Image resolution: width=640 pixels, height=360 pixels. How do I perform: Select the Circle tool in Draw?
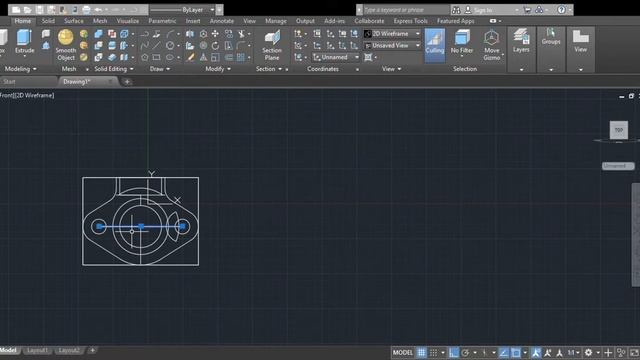170,46
